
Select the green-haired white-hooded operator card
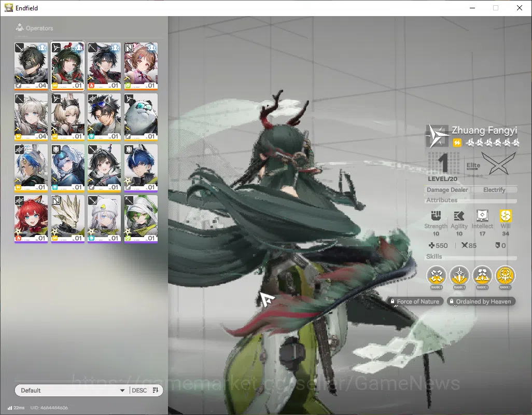click(x=141, y=218)
